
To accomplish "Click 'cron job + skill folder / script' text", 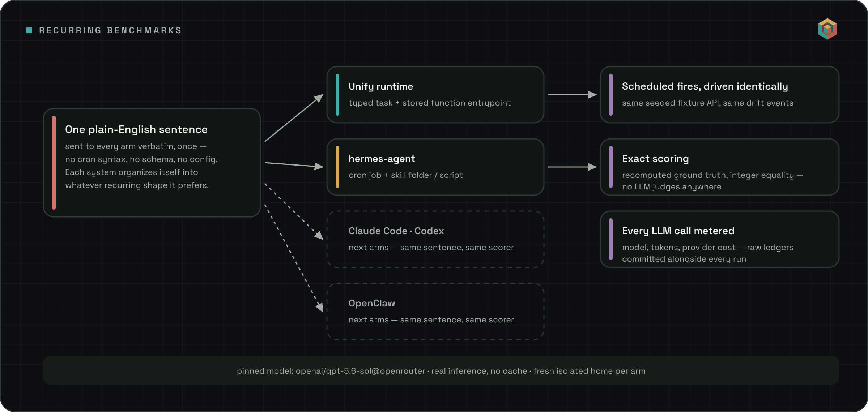I will click(406, 175).
